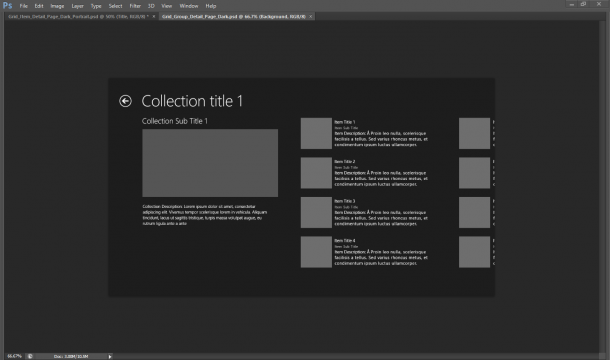Open the Type menu
Screen dimensions: 610x360
point(96,6)
